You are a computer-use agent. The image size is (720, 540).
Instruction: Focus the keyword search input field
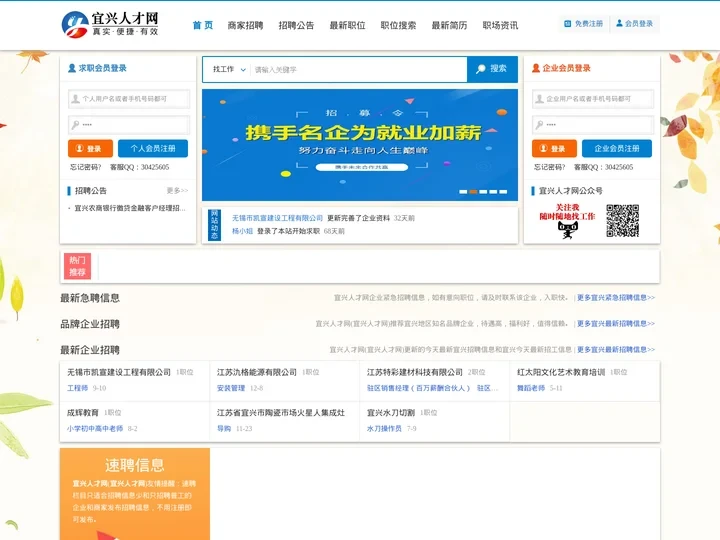point(358,70)
